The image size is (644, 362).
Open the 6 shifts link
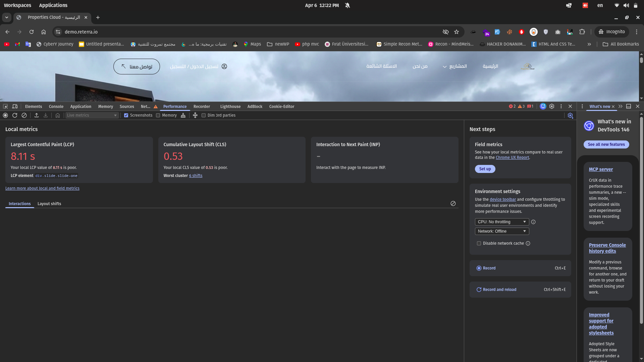point(196,176)
